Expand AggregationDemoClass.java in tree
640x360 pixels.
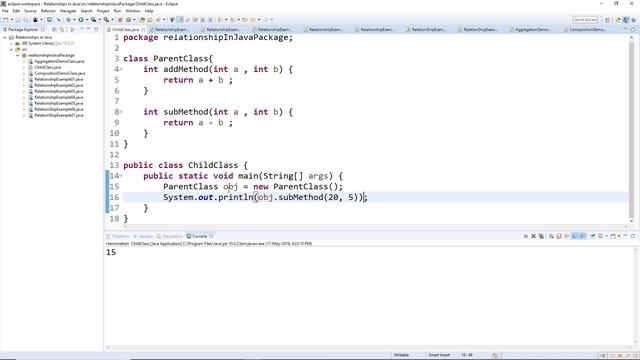coord(24,61)
